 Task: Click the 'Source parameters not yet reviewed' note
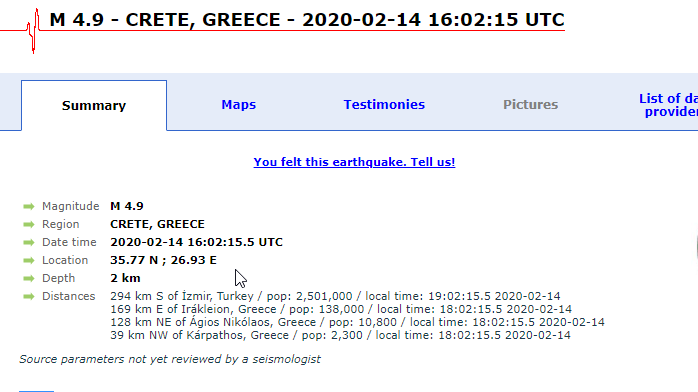[x=170, y=359]
